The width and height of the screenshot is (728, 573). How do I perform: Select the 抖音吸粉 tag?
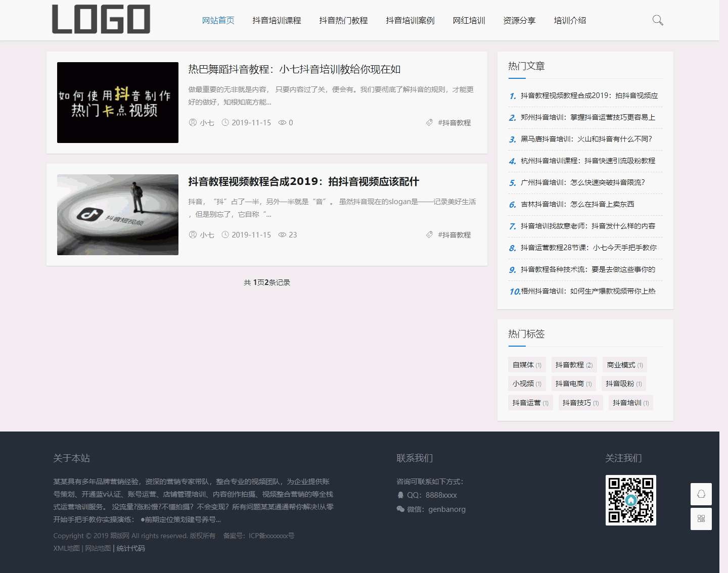coord(624,384)
